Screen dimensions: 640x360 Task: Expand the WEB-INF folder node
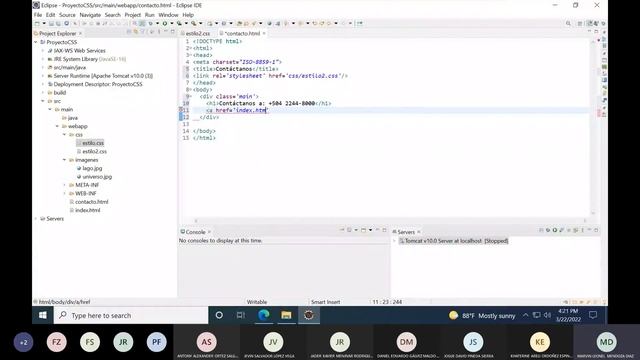pyautogui.click(x=64, y=193)
